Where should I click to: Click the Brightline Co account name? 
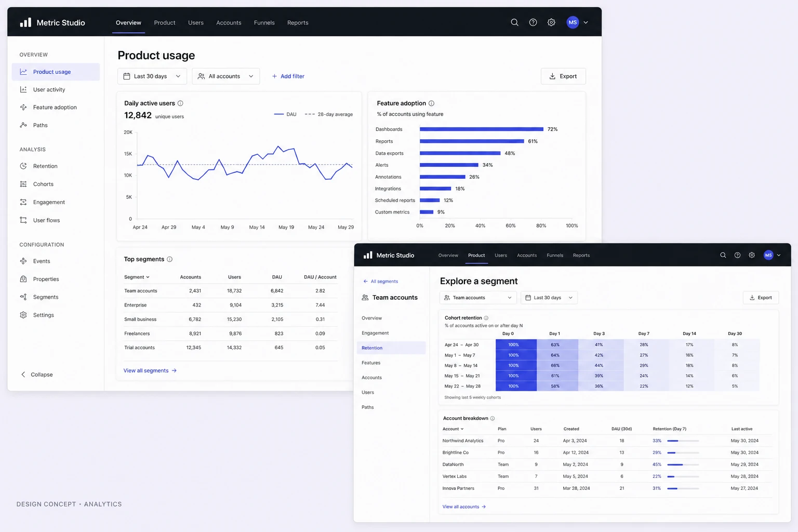point(456,453)
